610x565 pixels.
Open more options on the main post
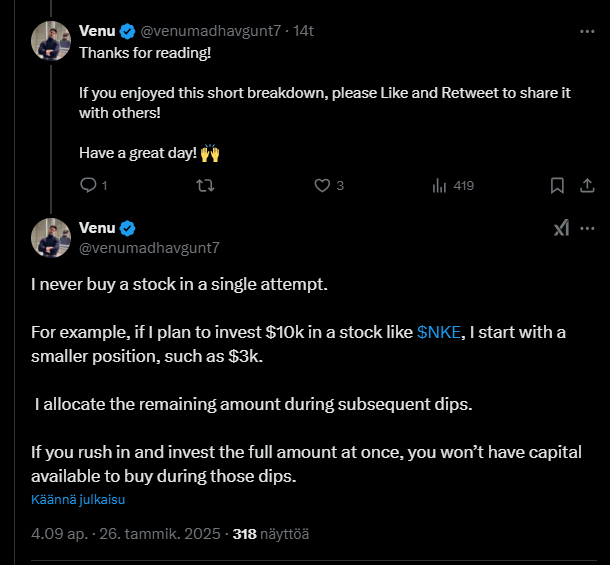(587, 228)
